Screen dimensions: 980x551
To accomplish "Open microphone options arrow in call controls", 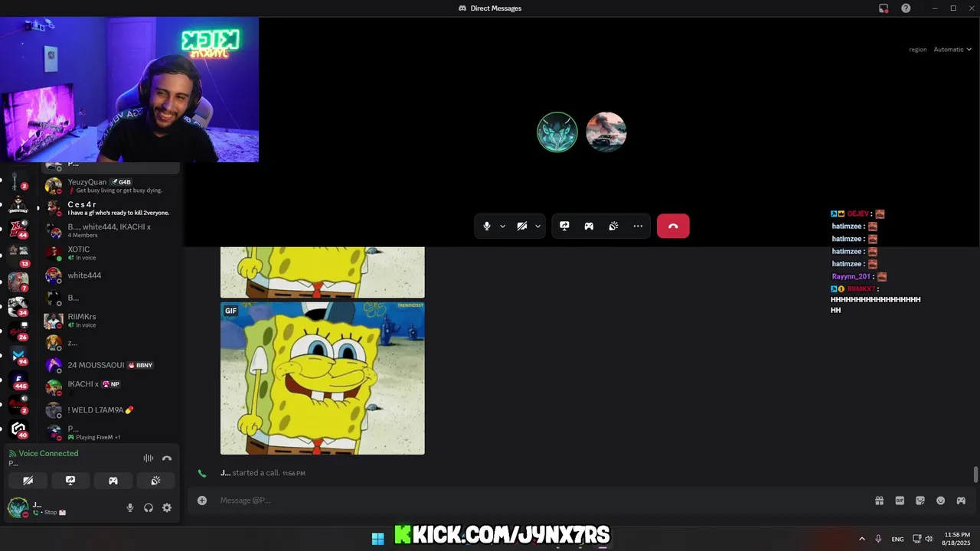I will click(x=502, y=226).
